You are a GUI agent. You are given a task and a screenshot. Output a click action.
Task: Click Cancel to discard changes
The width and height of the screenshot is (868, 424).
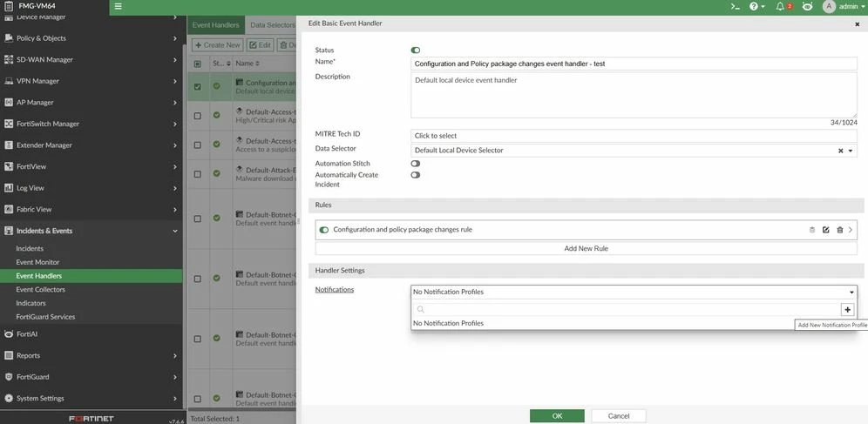619,415
